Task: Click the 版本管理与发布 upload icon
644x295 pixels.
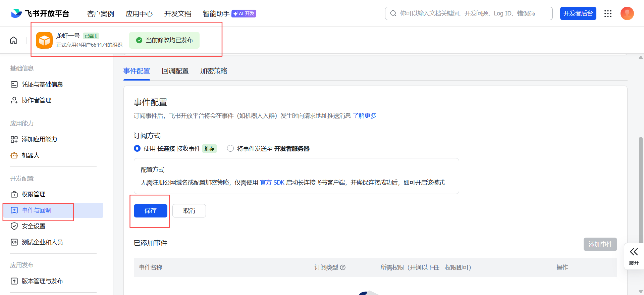Action: click(14, 281)
